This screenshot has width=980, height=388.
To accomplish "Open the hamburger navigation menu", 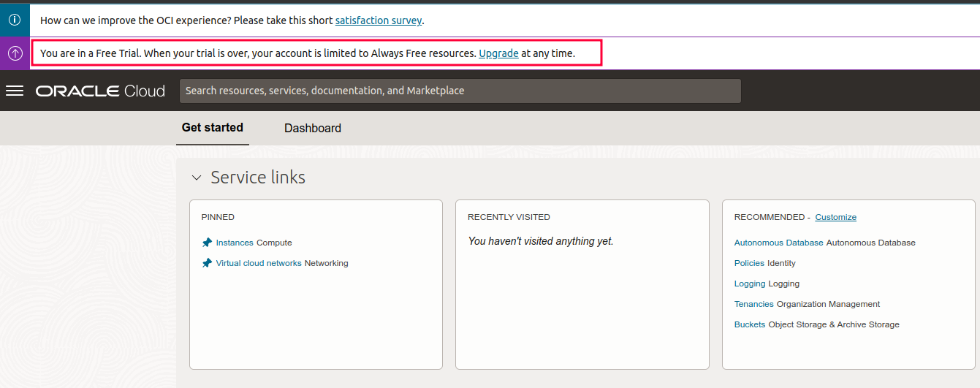I will 15,91.
